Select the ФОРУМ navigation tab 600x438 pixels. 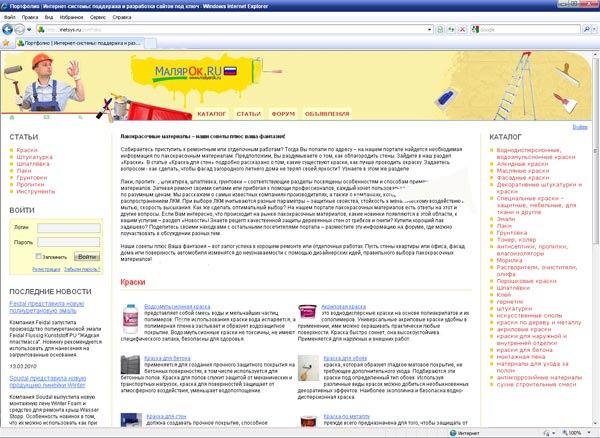click(x=283, y=114)
